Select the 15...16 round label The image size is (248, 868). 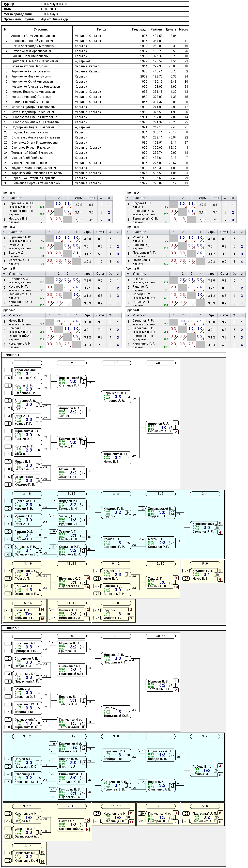27,603
